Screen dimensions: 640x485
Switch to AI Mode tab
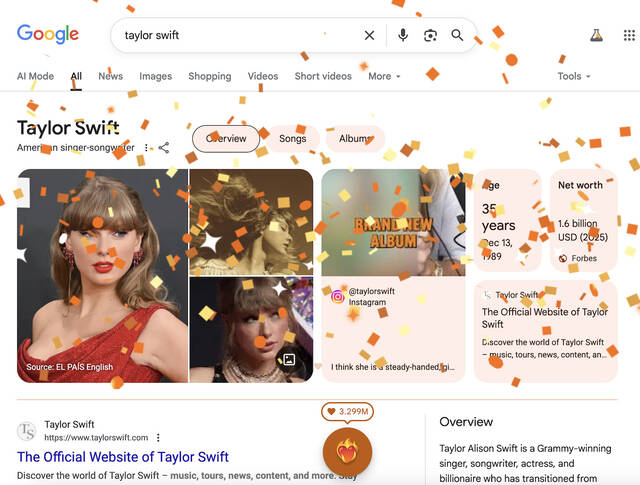coord(35,76)
